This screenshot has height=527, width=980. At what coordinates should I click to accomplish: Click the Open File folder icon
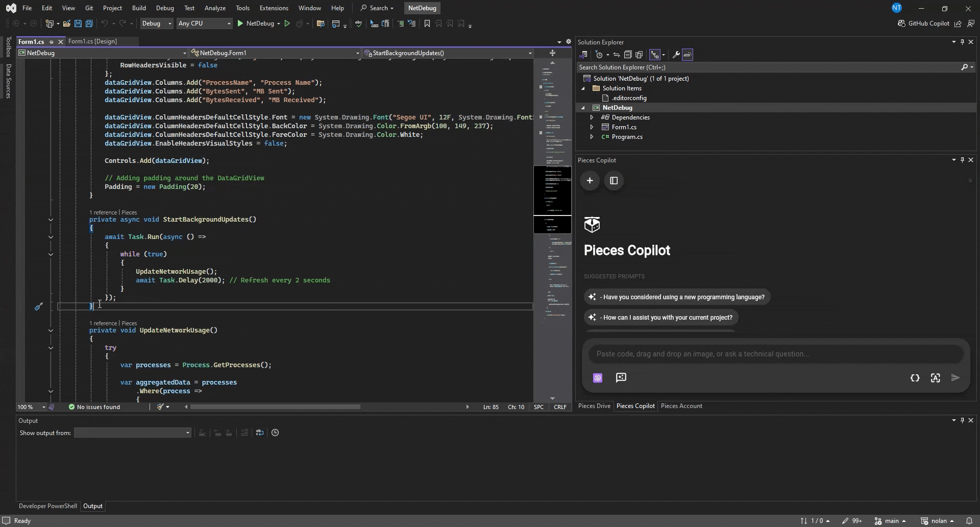coord(66,23)
